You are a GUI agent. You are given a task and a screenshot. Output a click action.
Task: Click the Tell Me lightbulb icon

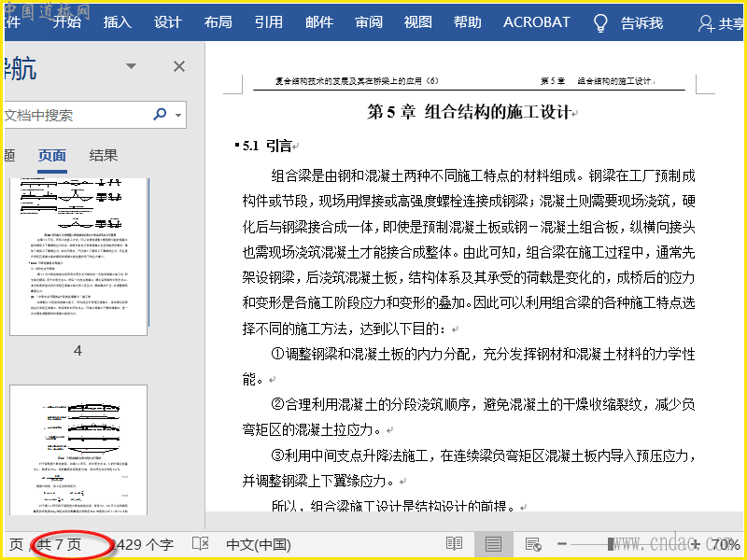coord(601,22)
